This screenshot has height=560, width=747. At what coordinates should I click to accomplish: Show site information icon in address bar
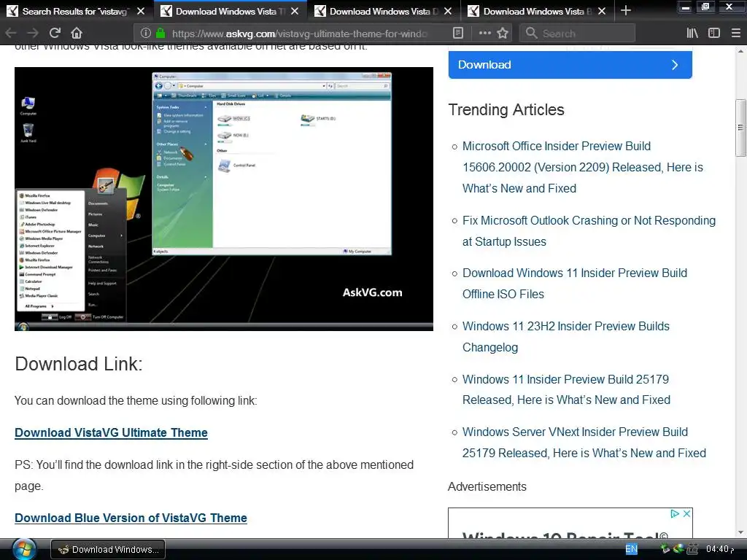(145, 33)
